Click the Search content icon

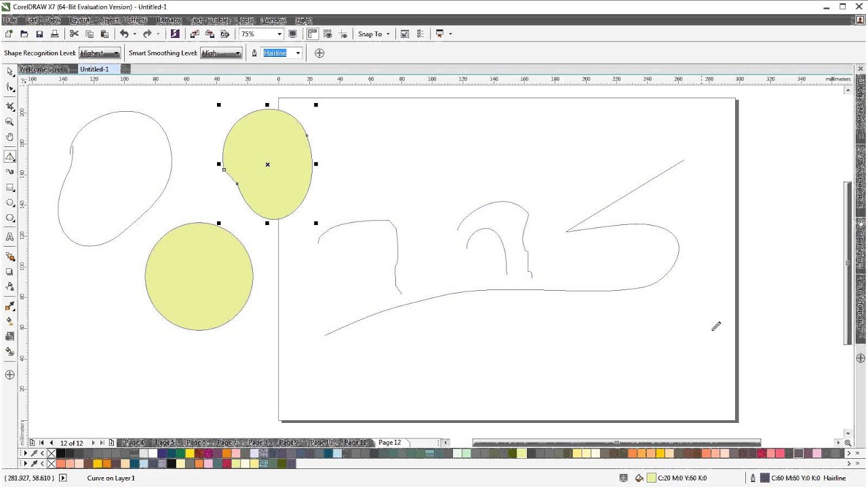coord(176,34)
